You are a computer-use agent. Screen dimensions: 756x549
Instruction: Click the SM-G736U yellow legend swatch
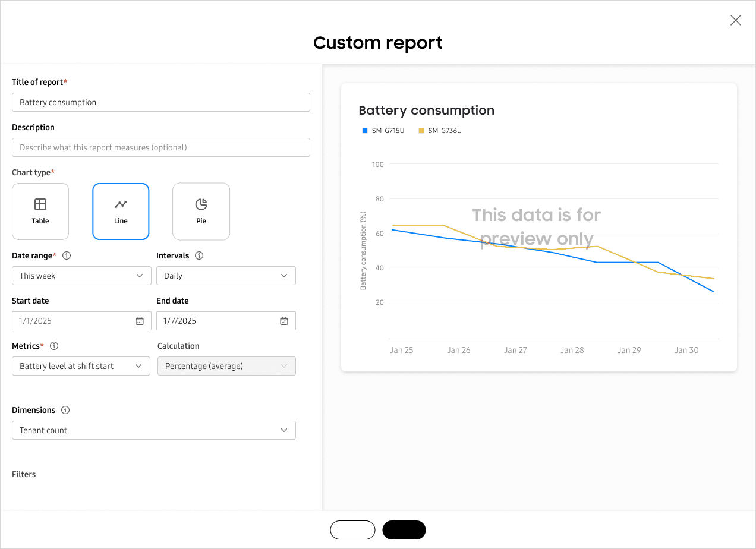coord(421,131)
